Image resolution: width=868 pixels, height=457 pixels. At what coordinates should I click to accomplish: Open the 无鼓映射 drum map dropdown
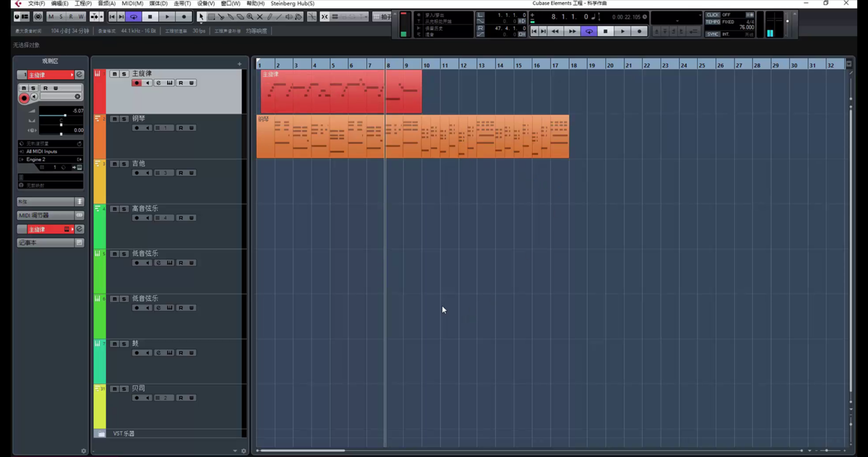point(51,185)
